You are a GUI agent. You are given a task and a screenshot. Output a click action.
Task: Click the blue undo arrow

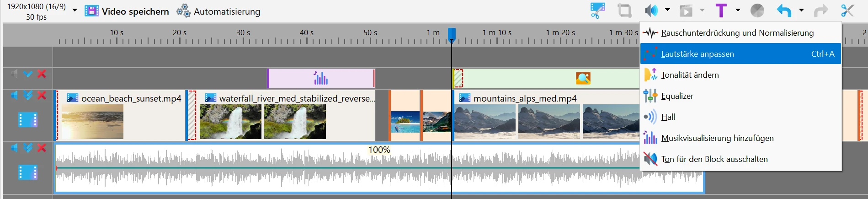[784, 11]
